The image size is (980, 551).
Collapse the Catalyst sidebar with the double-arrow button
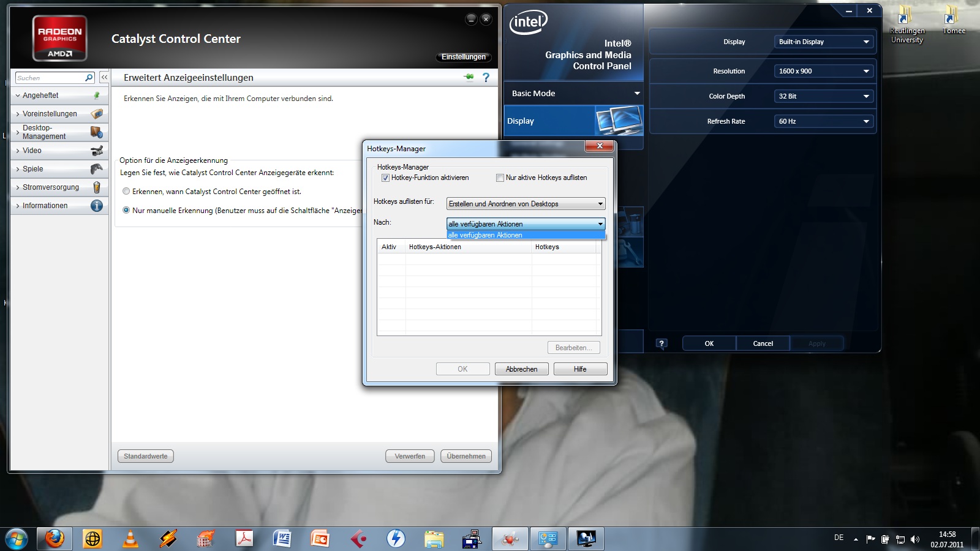104,78
